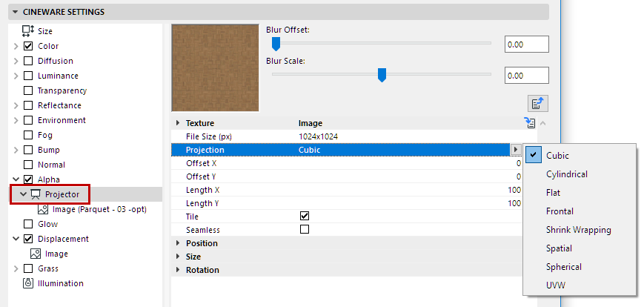This screenshot has width=644, height=307.
Task: Uncheck the Alpha channel checkbox
Action: (28, 179)
